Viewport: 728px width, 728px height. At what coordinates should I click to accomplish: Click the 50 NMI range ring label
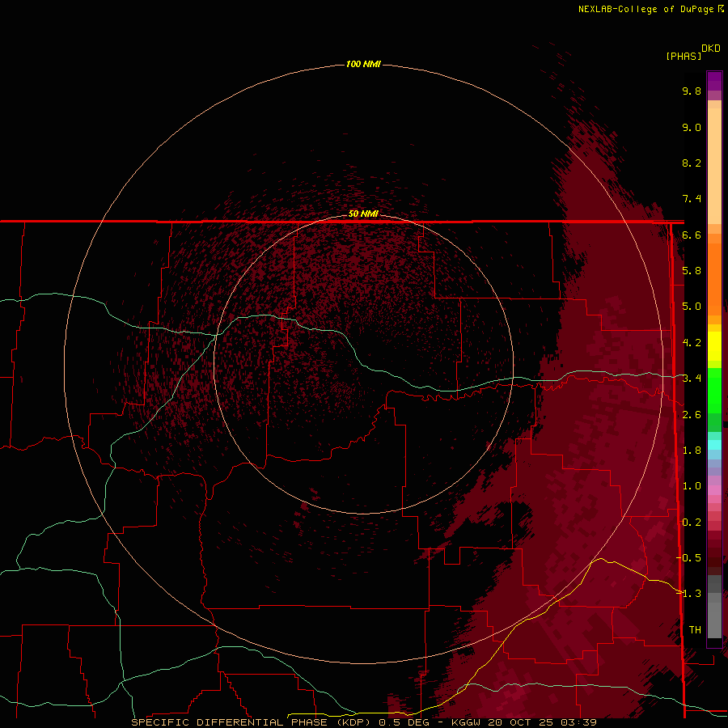click(x=363, y=214)
